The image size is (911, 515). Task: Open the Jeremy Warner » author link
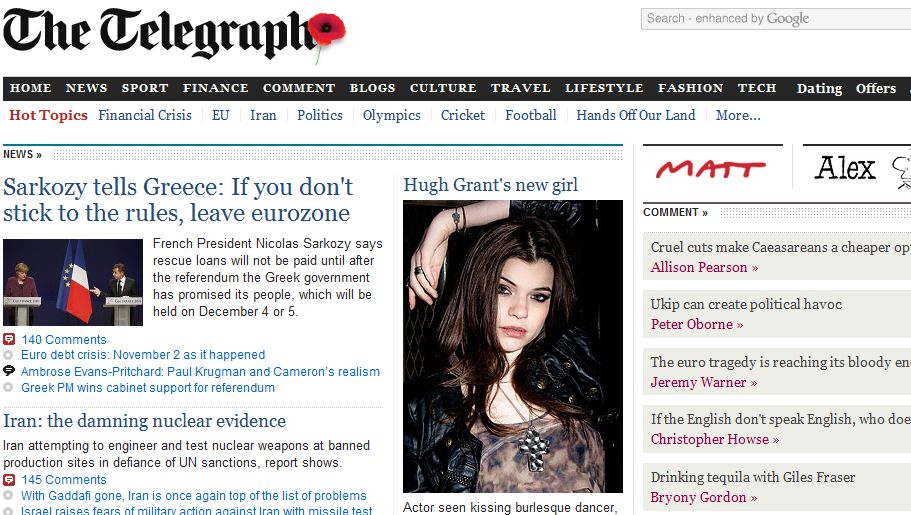[x=704, y=382]
